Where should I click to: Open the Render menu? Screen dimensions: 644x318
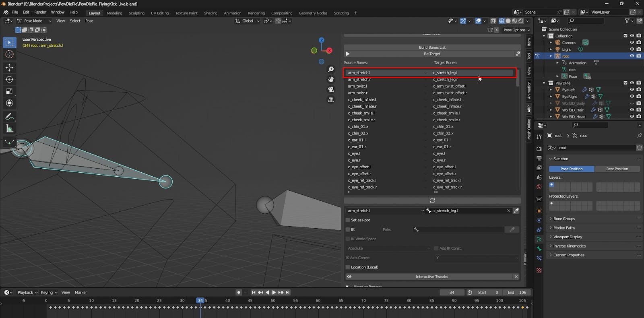coord(40,12)
